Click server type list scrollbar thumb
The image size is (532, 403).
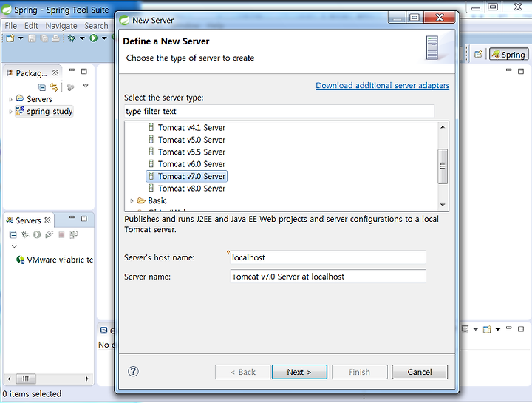click(443, 166)
